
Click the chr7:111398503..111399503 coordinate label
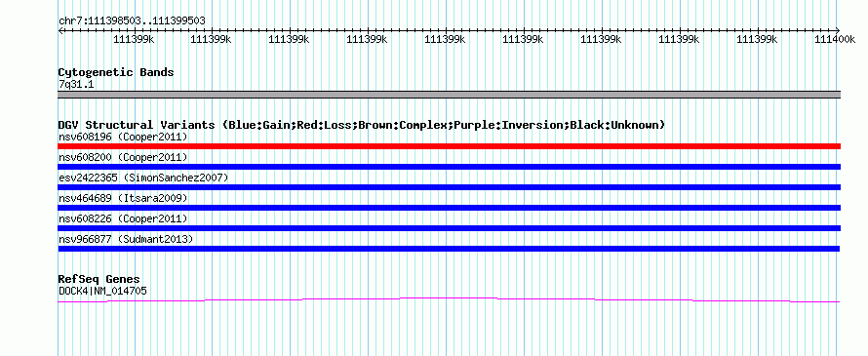tap(132, 20)
